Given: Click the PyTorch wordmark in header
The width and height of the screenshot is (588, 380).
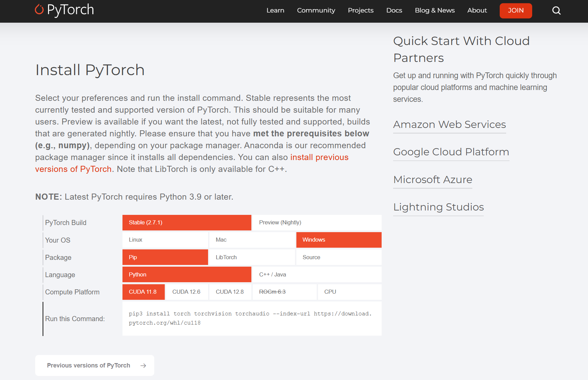Looking at the screenshot, I should pyautogui.click(x=70, y=10).
